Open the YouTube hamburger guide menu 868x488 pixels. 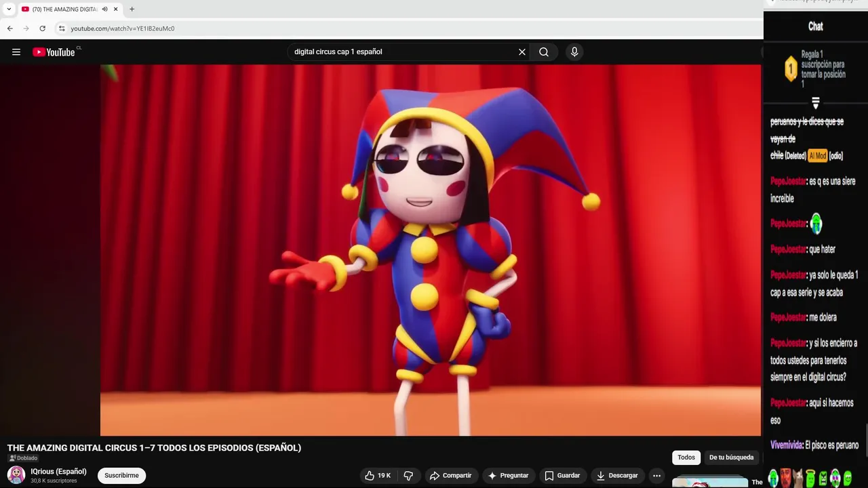click(16, 52)
